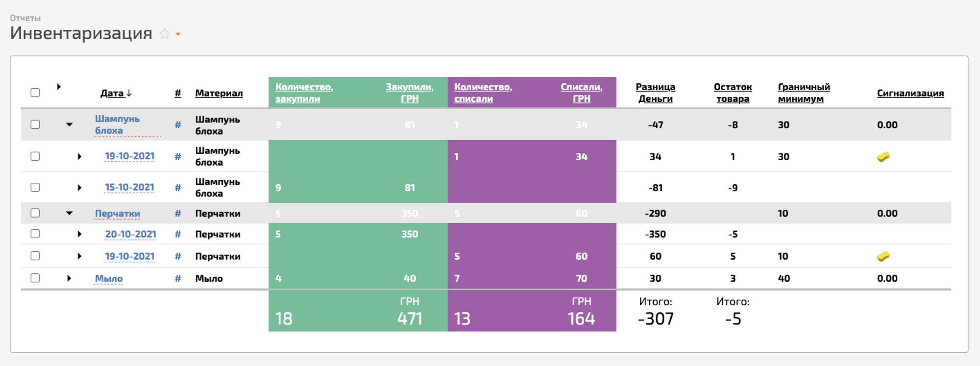Sort by the Дата column header
This screenshot has width=980, height=366.
[112, 93]
